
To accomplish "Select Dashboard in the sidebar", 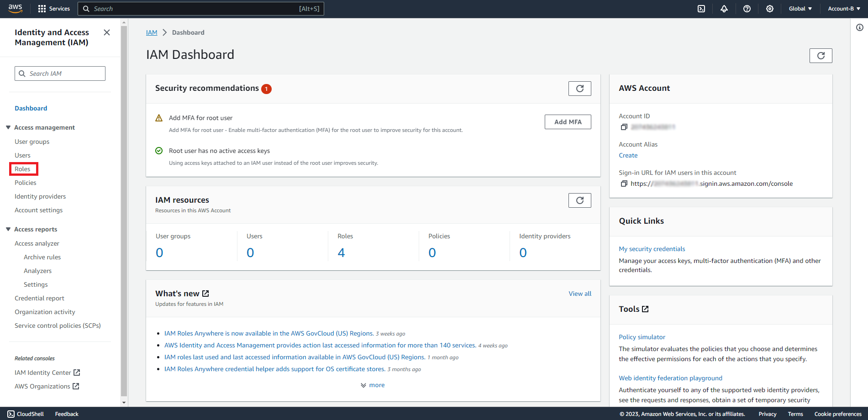I will pyautogui.click(x=31, y=108).
